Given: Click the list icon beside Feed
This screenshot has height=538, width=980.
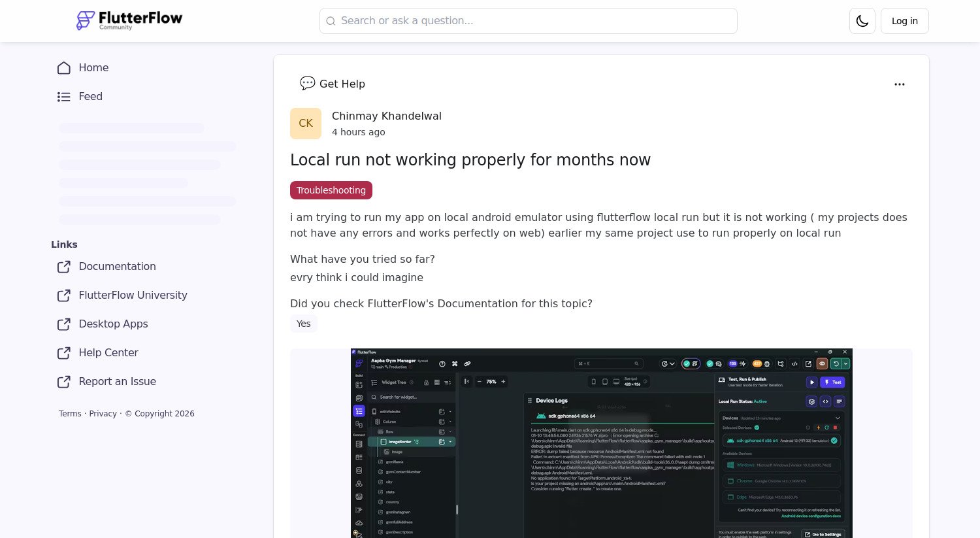Looking at the screenshot, I should click(x=64, y=97).
